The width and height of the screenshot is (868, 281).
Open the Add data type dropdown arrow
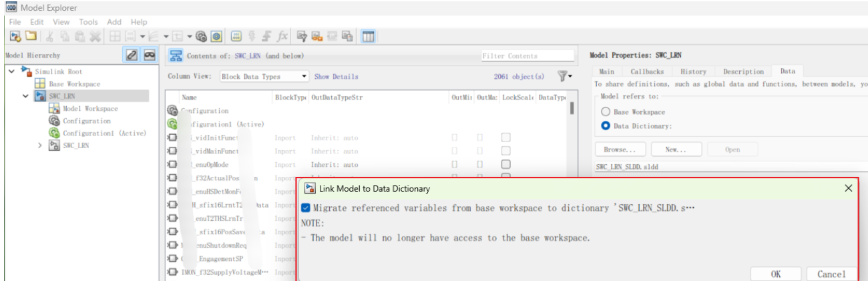[190, 37]
